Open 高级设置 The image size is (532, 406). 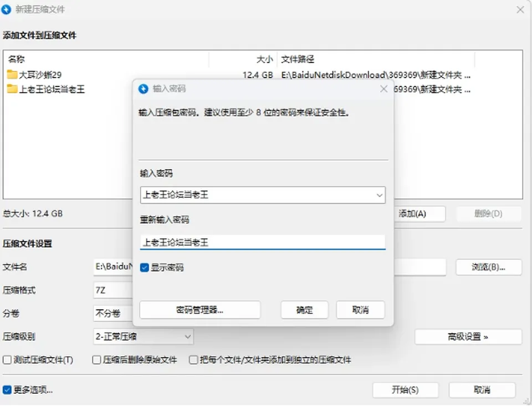(468, 337)
